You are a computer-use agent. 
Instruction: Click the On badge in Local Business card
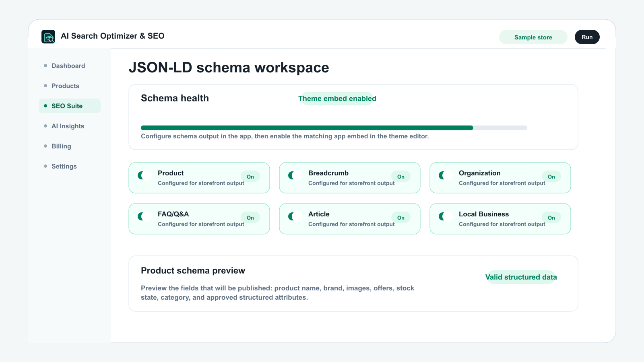tap(551, 218)
